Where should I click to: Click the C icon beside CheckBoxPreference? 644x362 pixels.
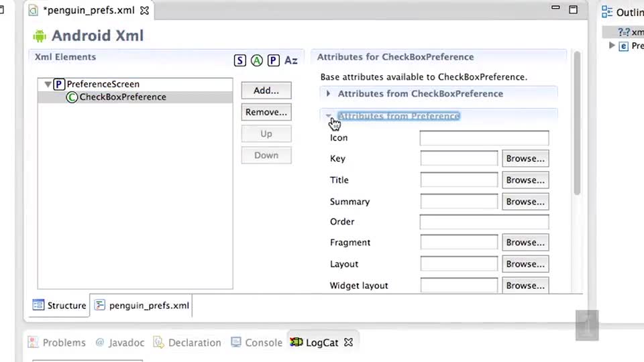(72, 97)
